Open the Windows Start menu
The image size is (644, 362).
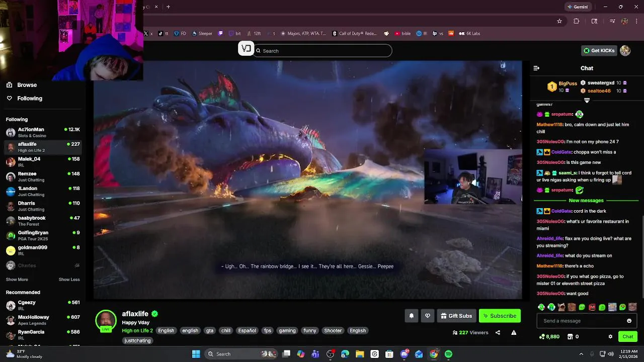coord(196,354)
